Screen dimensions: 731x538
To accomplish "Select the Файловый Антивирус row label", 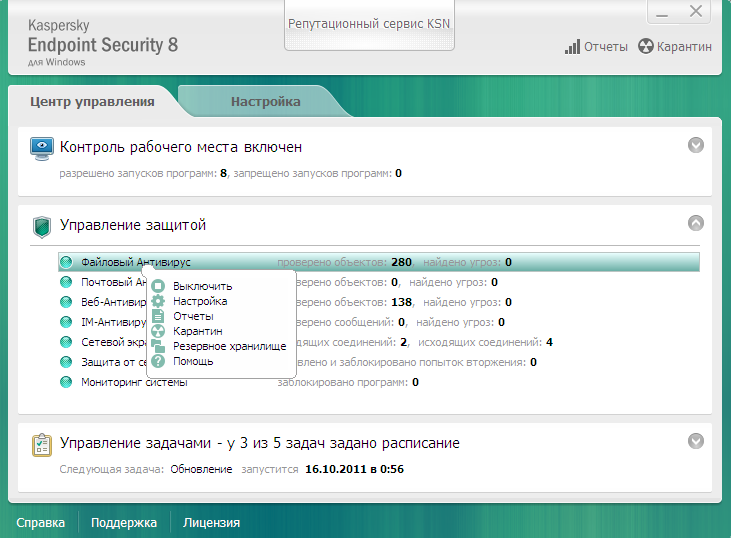I will click(136, 262).
